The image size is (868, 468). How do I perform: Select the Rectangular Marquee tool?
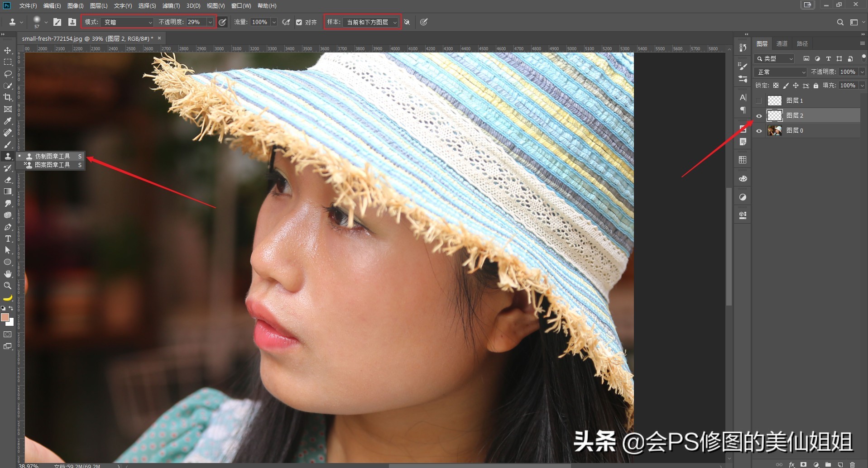8,62
